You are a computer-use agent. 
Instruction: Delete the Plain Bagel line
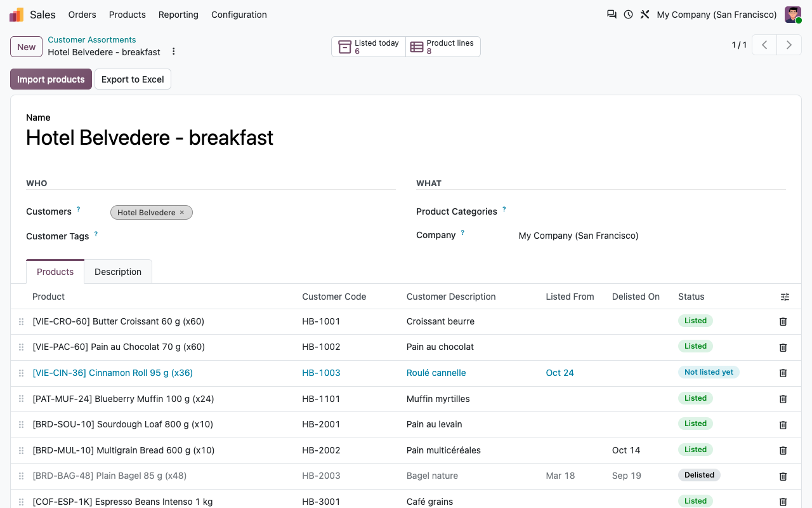783,476
